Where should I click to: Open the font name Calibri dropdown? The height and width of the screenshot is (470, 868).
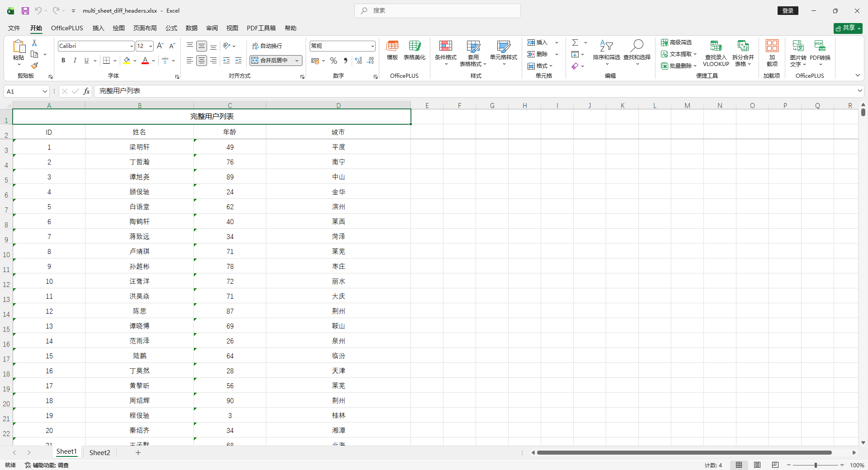(x=132, y=46)
